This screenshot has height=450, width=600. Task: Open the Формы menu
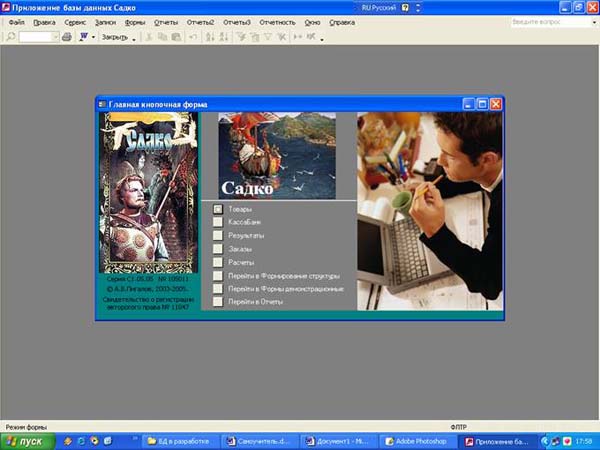(x=135, y=22)
